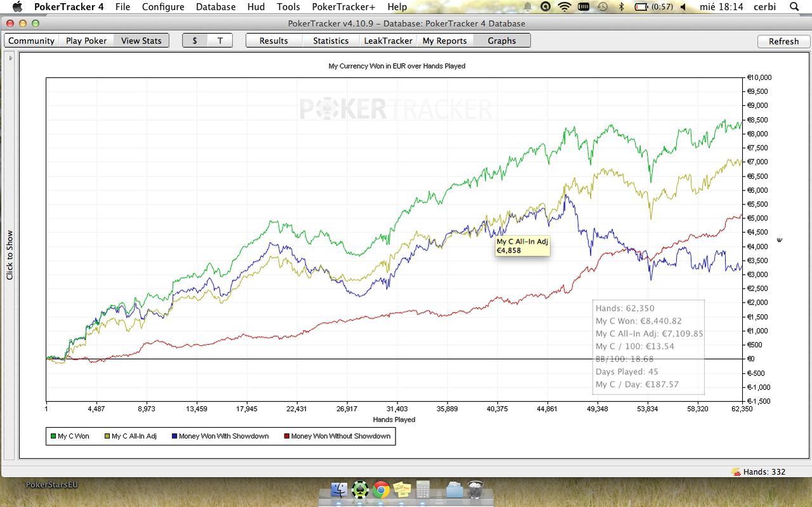This screenshot has height=507, width=812.
Task: Open the PokerTracker+ menu
Action: [343, 7]
